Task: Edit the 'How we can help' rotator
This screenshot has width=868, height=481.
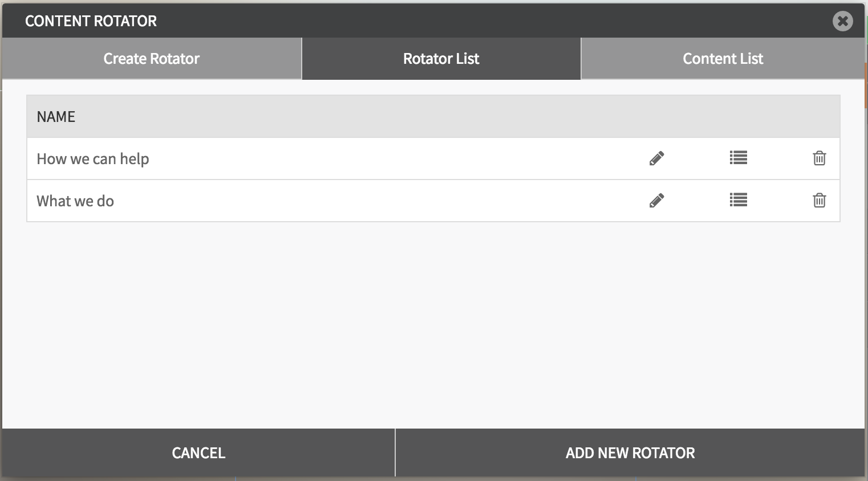Action: coord(656,158)
